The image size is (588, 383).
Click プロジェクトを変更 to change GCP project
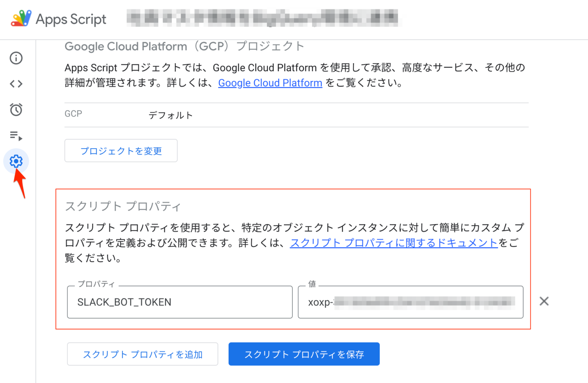point(121,151)
